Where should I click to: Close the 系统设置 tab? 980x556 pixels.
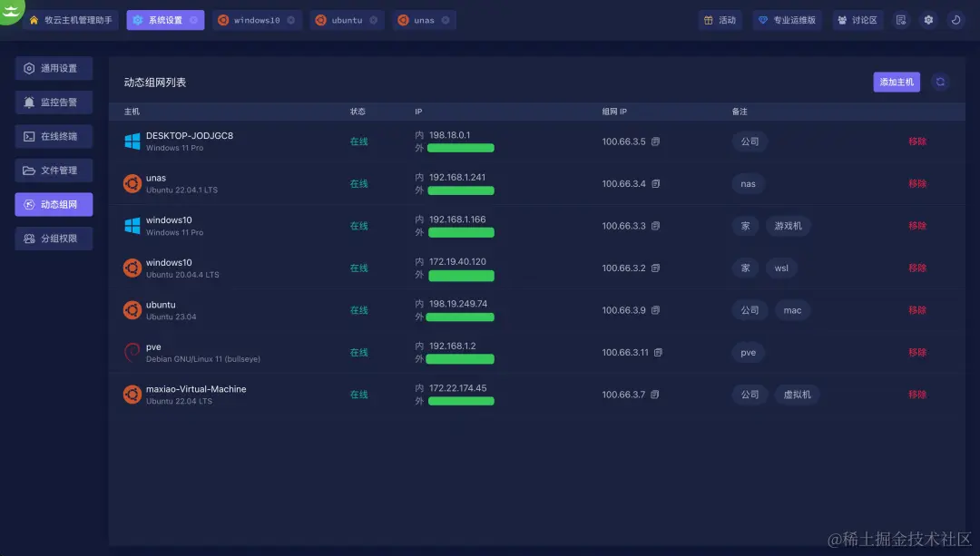coord(193,20)
